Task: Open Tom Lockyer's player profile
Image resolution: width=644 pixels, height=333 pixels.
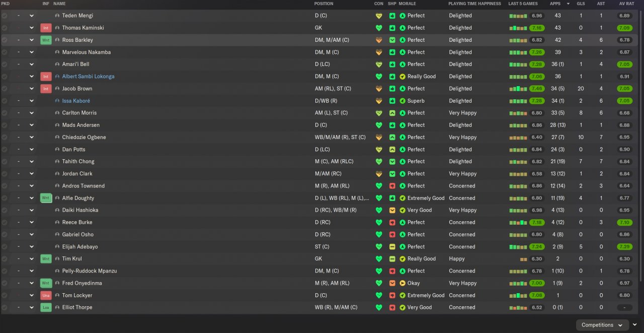Action: tap(77, 295)
